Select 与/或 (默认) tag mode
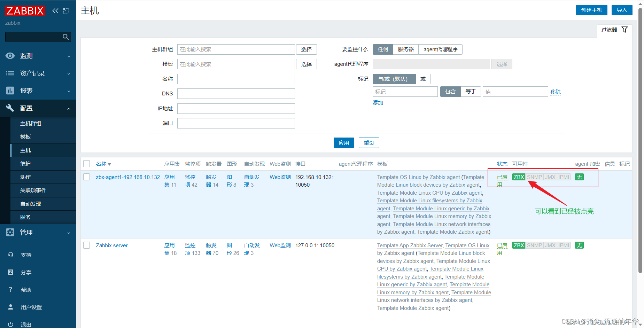The image size is (644, 328). pos(394,79)
